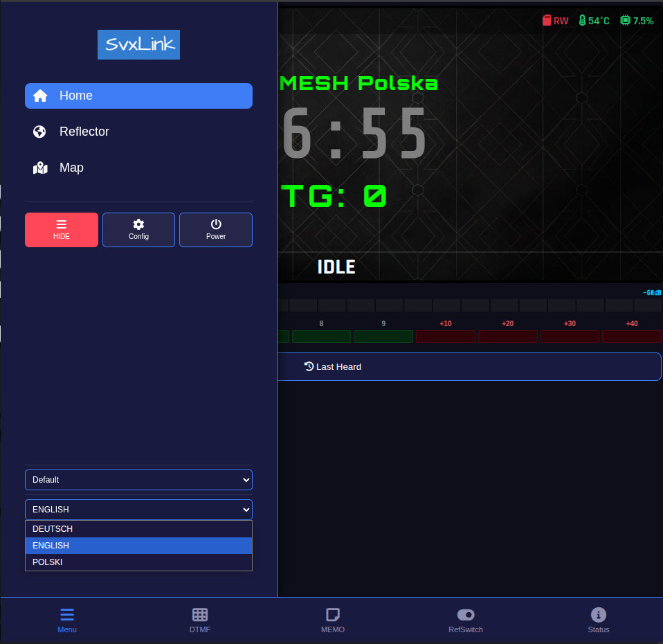Click the -60dB level readout
Image resolution: width=663 pixels, height=644 pixels.
(652, 293)
